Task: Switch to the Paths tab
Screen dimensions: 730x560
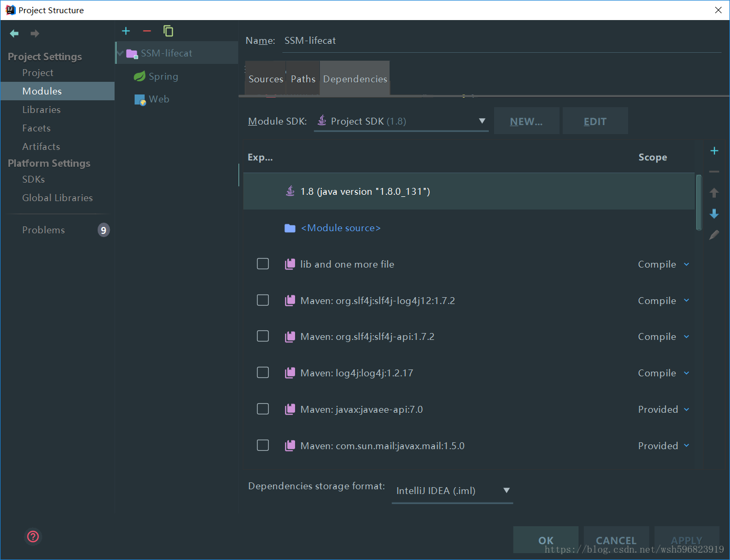Action: point(303,79)
